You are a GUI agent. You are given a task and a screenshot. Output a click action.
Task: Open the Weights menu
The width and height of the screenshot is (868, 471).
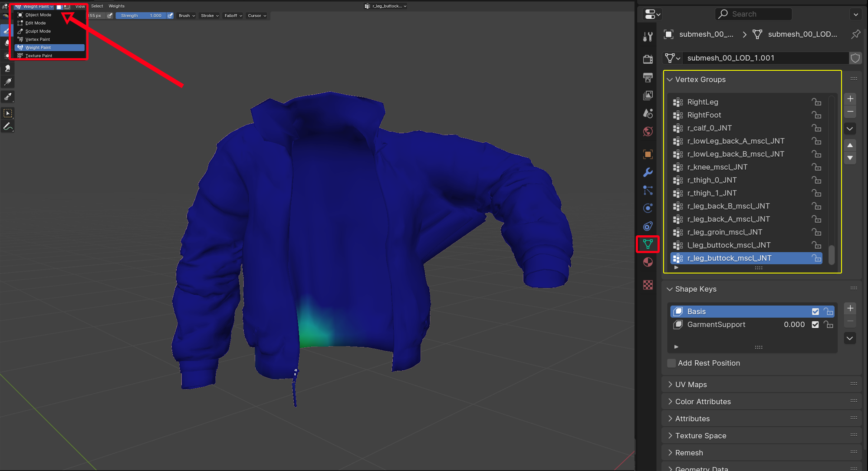point(116,6)
